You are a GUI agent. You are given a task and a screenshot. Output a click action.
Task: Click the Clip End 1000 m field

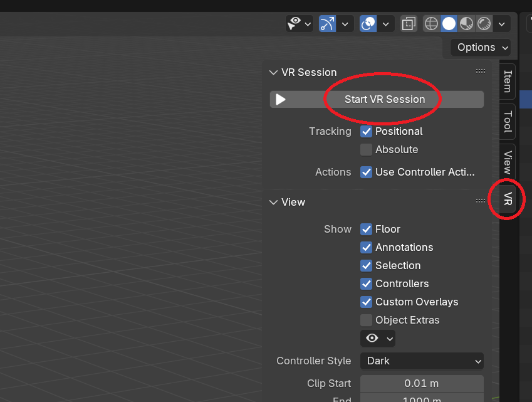pyautogui.click(x=421, y=398)
